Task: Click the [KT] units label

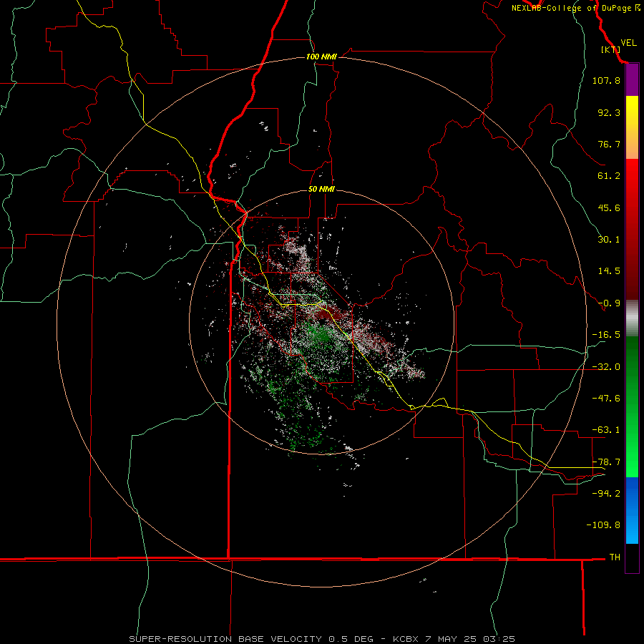Action: 610,49
